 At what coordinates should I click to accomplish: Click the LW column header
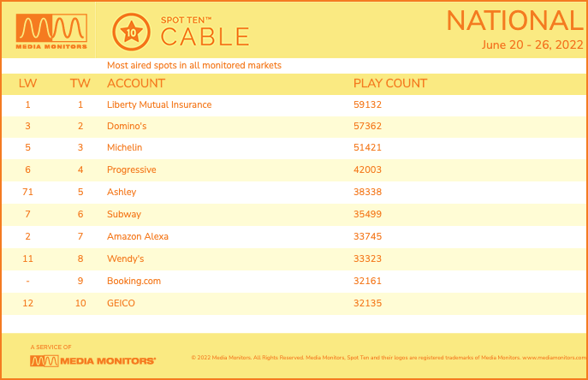click(27, 83)
